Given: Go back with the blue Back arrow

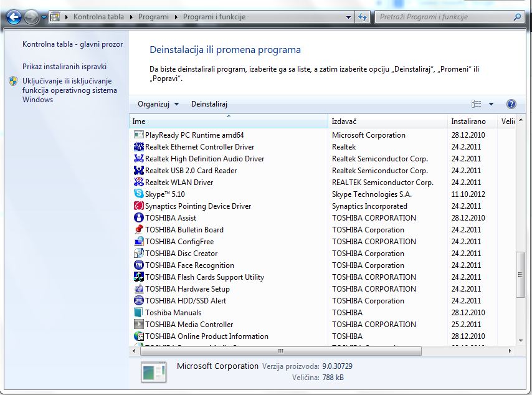Looking at the screenshot, I should point(14,17).
